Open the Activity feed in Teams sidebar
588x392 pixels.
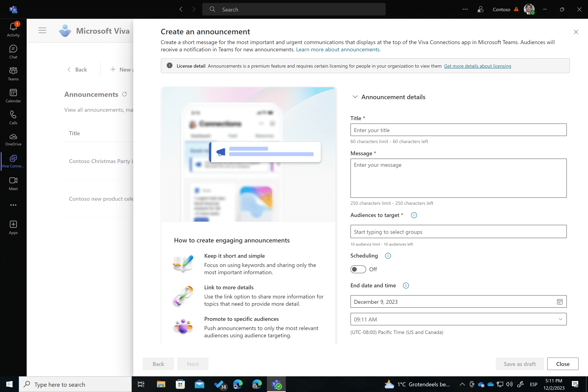click(13, 30)
